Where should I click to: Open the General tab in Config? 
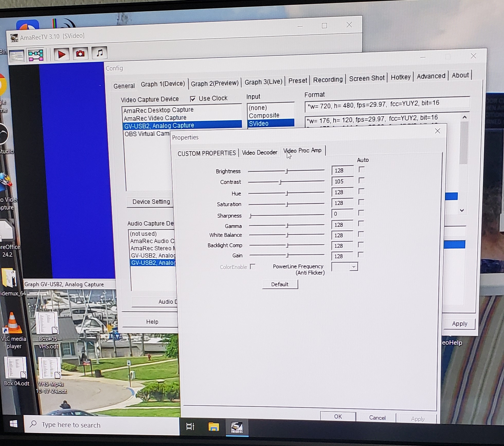[124, 86]
